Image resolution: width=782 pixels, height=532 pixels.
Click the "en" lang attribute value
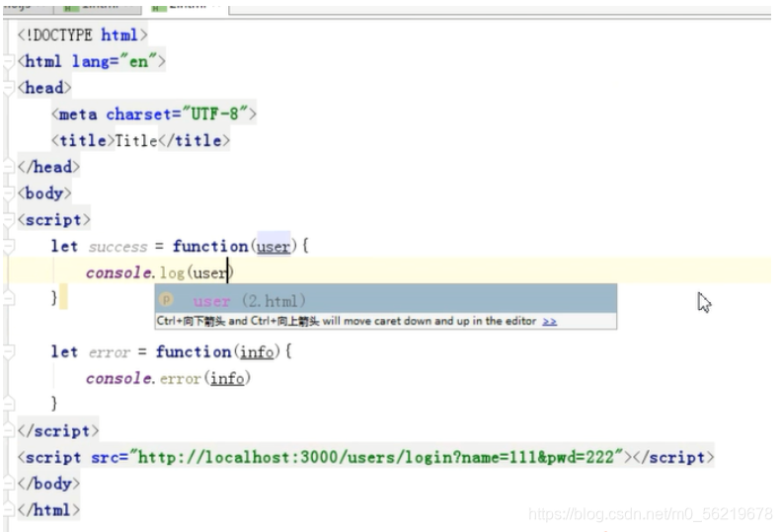point(138,61)
